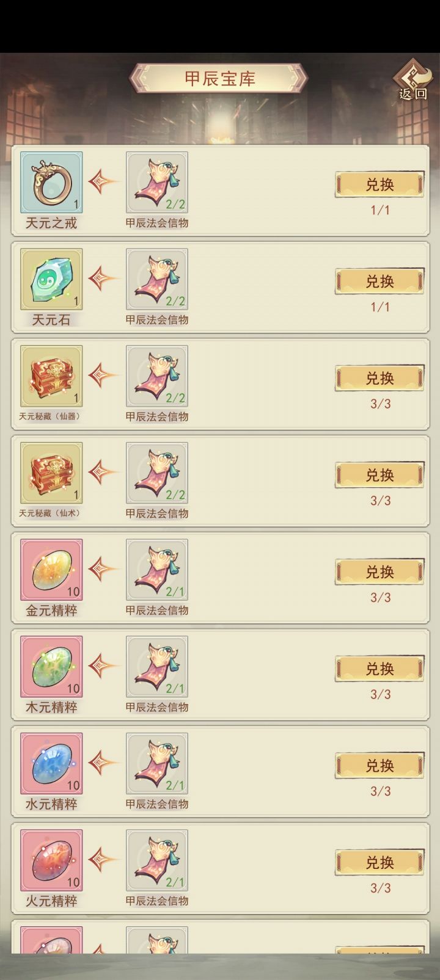Tap the 木元精粹 gem icon

coord(51,667)
